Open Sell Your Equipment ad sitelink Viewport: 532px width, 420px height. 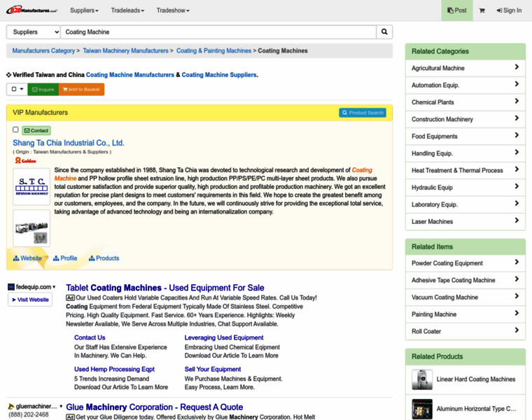coord(213,369)
